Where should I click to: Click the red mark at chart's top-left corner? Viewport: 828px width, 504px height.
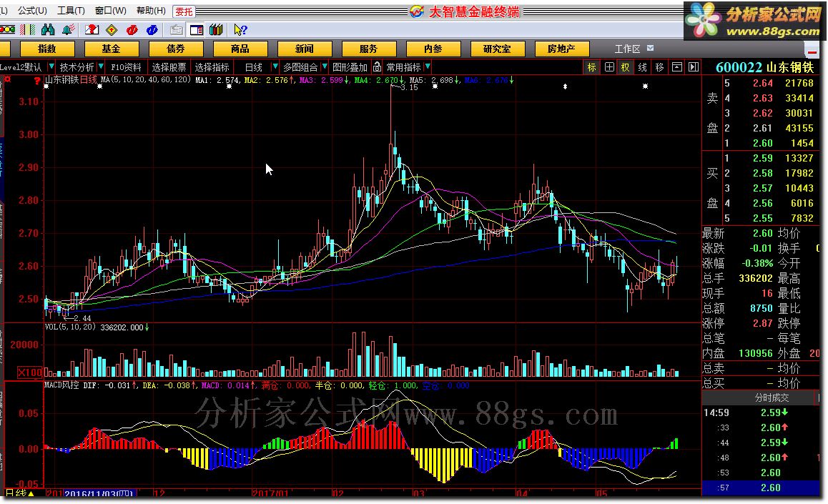(x=7, y=79)
